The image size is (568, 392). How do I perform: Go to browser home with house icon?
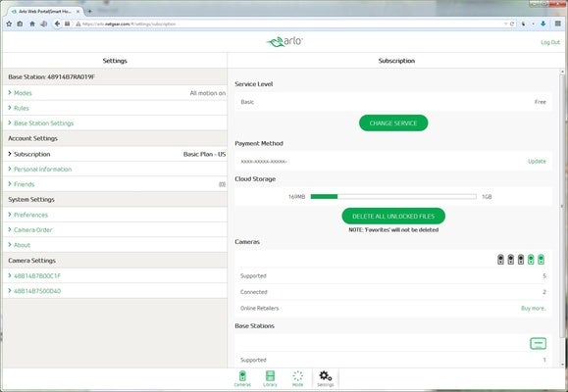pyautogui.click(x=32, y=24)
